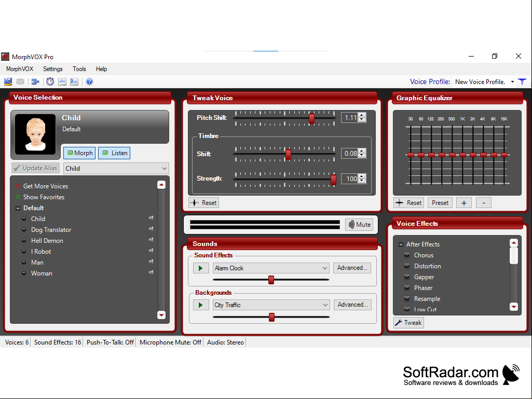The height and width of the screenshot is (399, 532).
Task: Open the Help menu
Action: tap(101, 69)
